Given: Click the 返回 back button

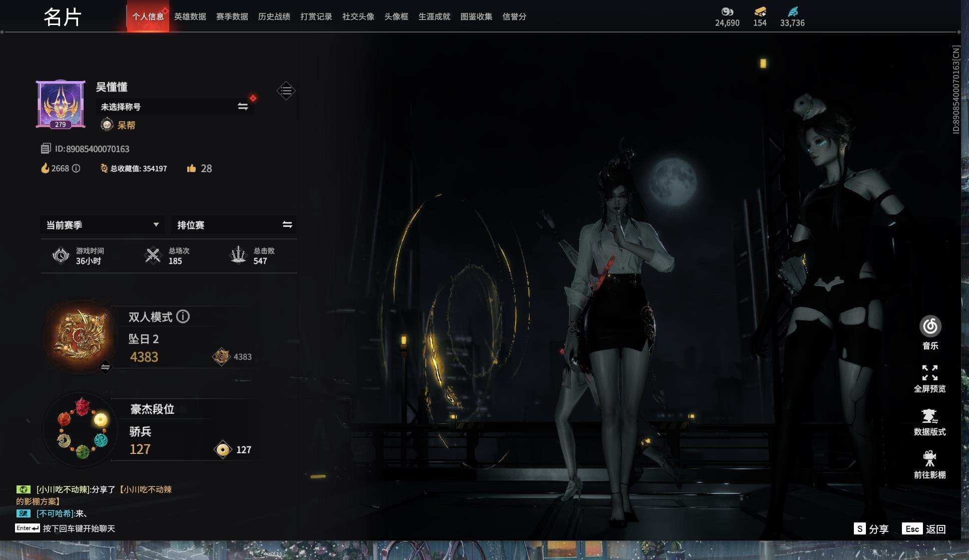Looking at the screenshot, I should click(924, 529).
